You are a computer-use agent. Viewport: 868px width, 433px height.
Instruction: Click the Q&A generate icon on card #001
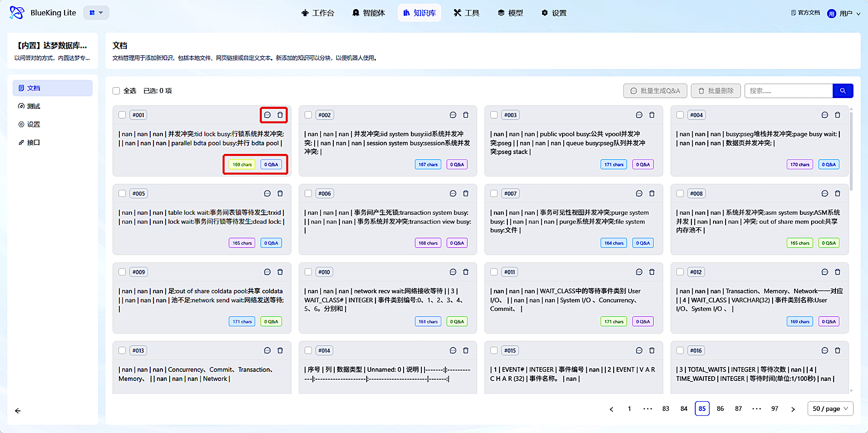coord(267,115)
